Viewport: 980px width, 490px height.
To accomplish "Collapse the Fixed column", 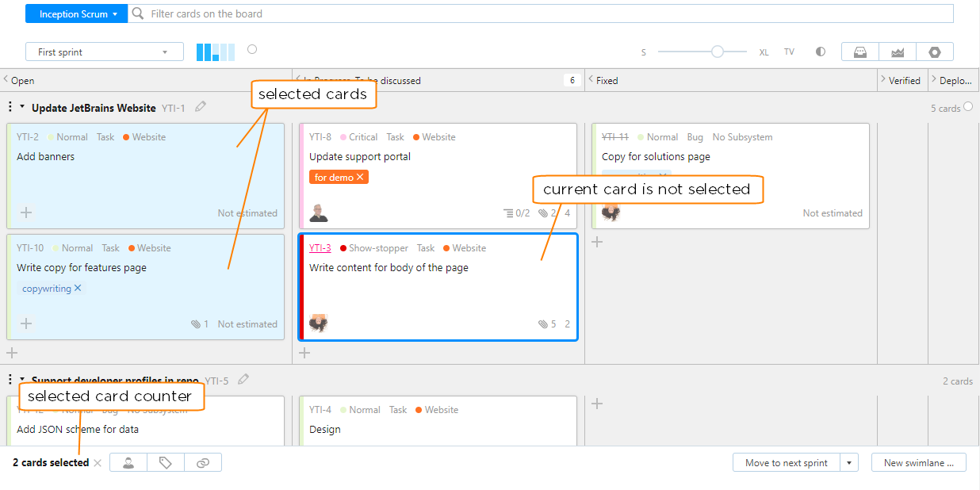I will 591,80.
